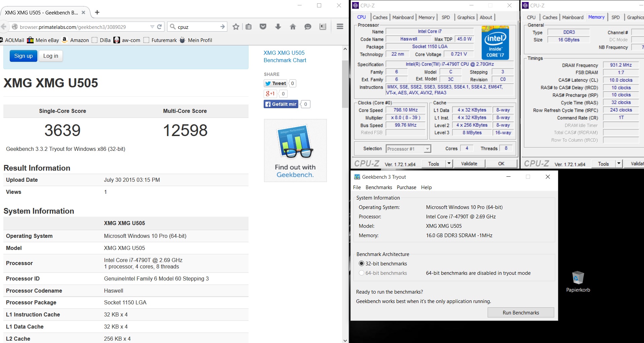The image size is (644, 343).
Task: Open the Futuremark bookmark
Action: tap(160, 40)
